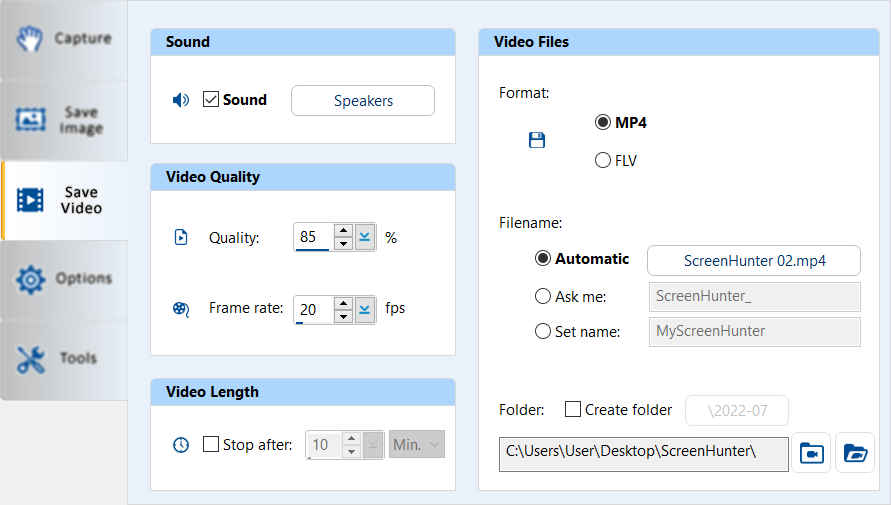Tick the Create folder checkbox
Image resolution: width=891 pixels, height=505 pixels.
[573, 409]
